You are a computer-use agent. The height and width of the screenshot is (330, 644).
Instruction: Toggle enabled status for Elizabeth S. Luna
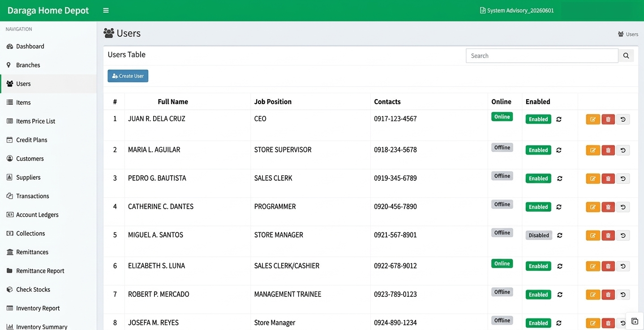[559, 266]
